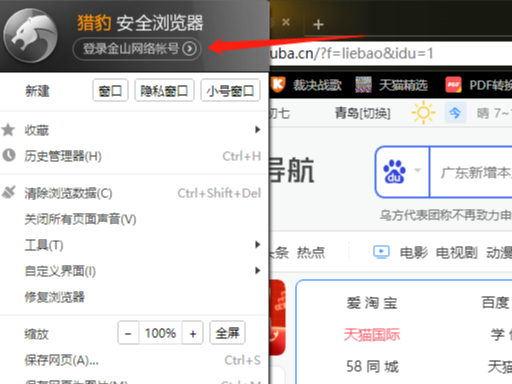The image size is (512, 384).
Task: Open the 电视剧 category link
Action: [457, 253]
